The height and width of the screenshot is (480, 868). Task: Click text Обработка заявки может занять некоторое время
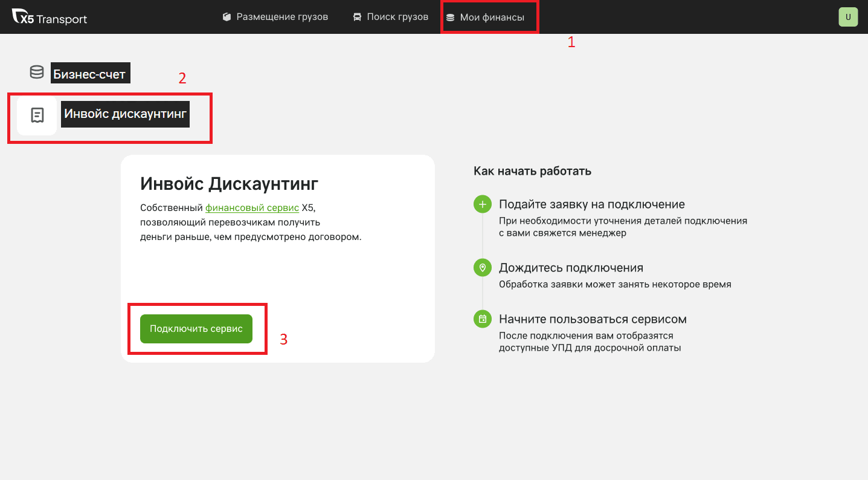pos(615,284)
